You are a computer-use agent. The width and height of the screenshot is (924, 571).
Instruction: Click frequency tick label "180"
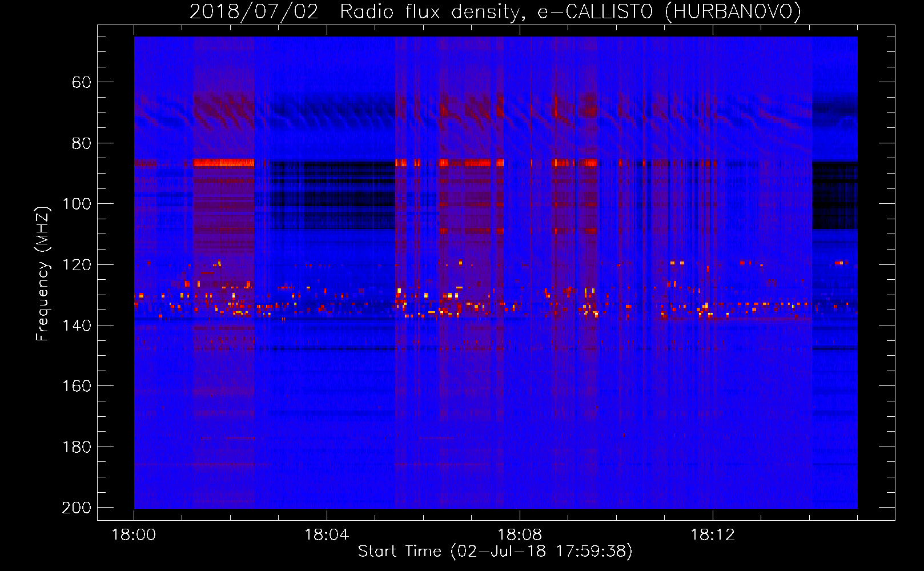coord(77,447)
